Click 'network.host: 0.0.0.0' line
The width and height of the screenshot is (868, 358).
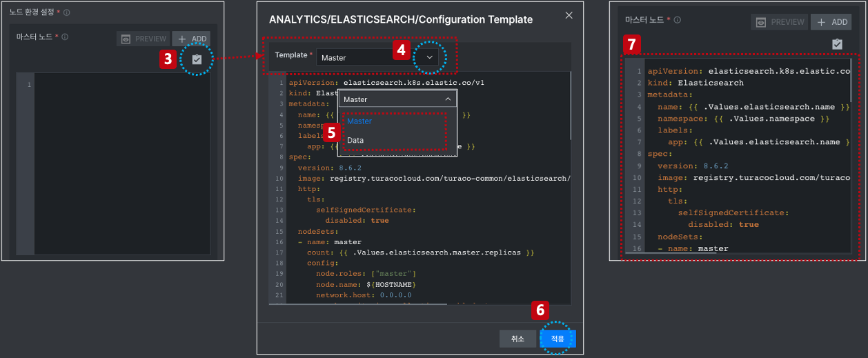point(364,295)
